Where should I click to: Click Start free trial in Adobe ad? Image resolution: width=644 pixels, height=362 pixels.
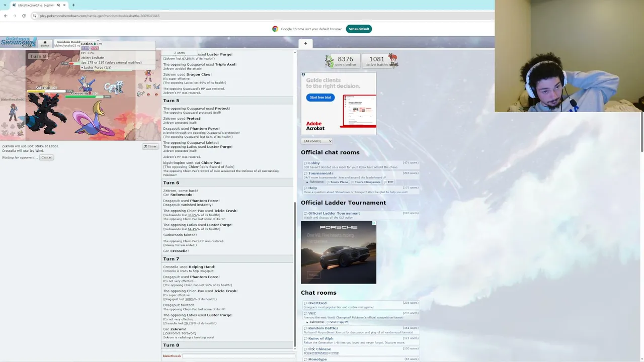[x=320, y=97]
